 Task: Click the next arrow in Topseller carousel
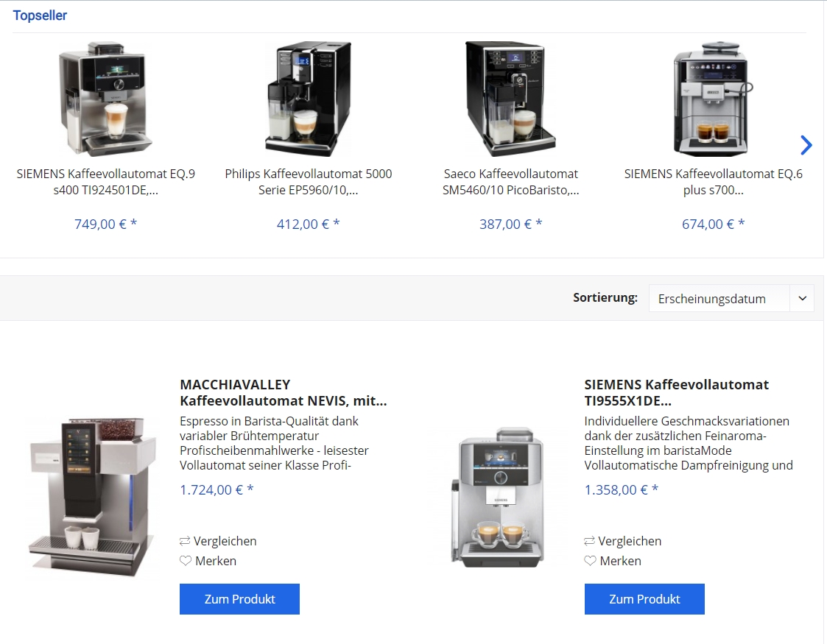point(806,145)
